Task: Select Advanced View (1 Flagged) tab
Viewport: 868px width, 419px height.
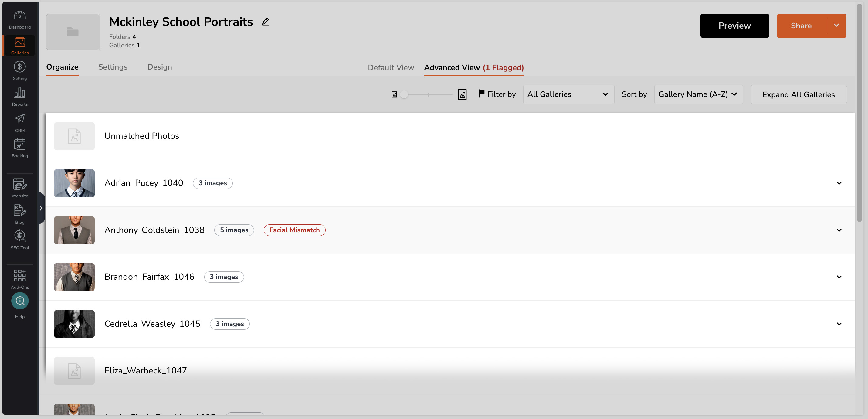Action: pos(474,68)
